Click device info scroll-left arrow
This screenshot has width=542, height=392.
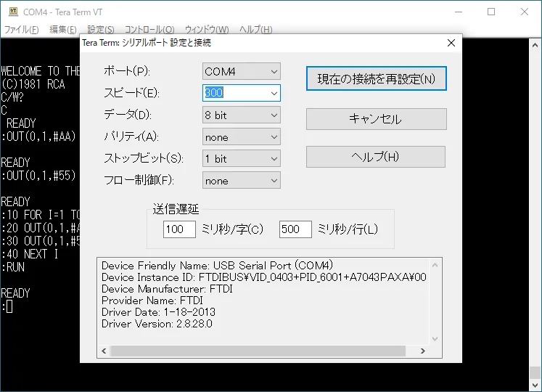(104, 351)
